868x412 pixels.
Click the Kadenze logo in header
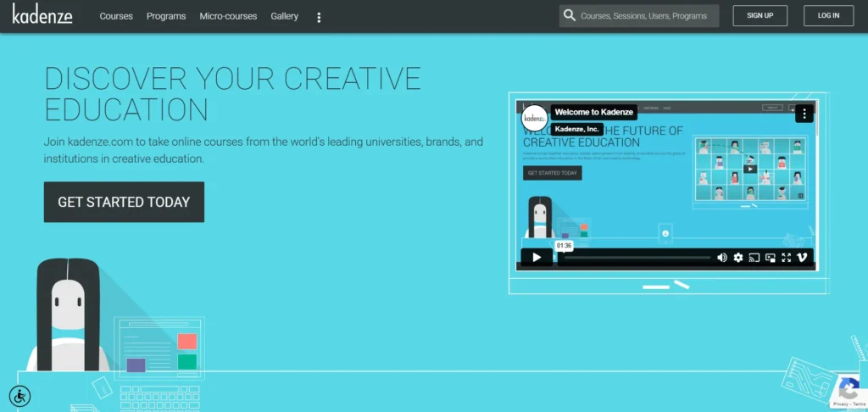pos(42,15)
